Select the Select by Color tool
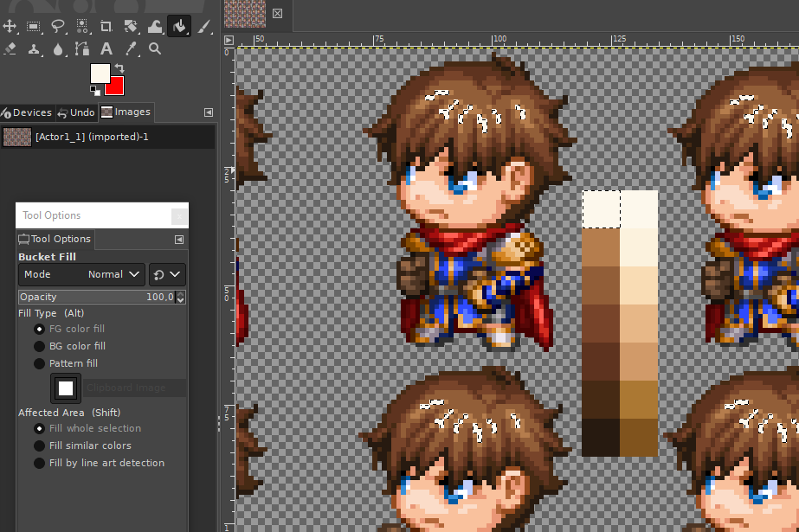Screen dimensions: 799x532 (82, 26)
